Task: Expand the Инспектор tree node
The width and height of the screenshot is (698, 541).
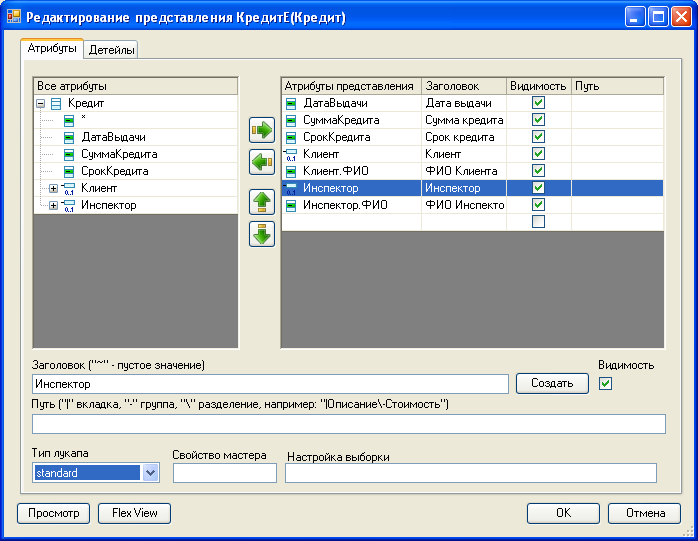Action: click(x=53, y=205)
